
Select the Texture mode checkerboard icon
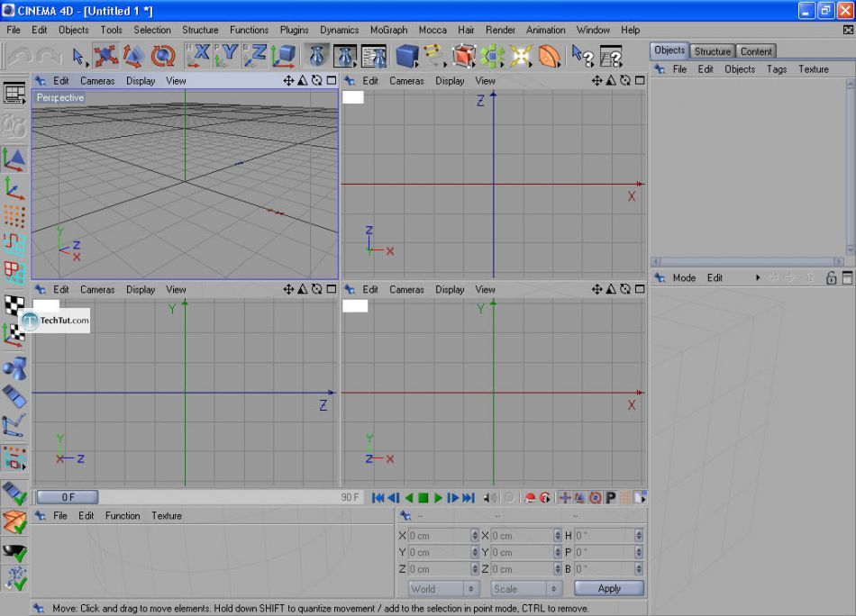pos(14,305)
